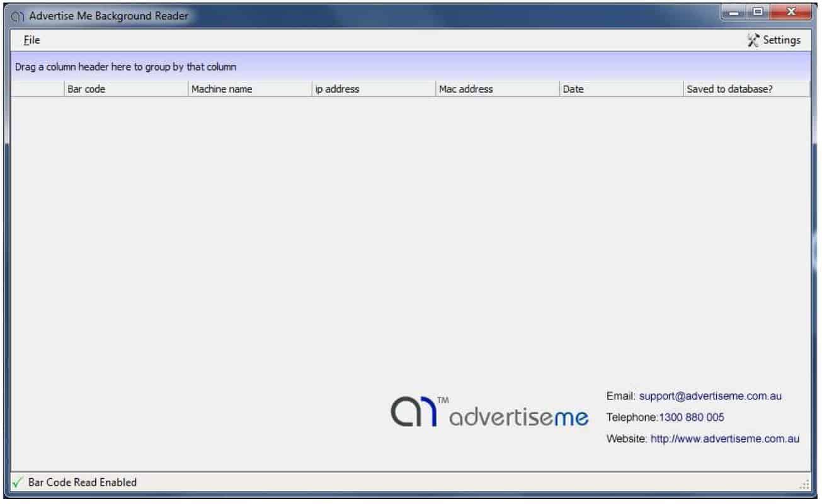Sort by the Machine name column header
Viewport: 822px width, 504px height.
pos(249,89)
